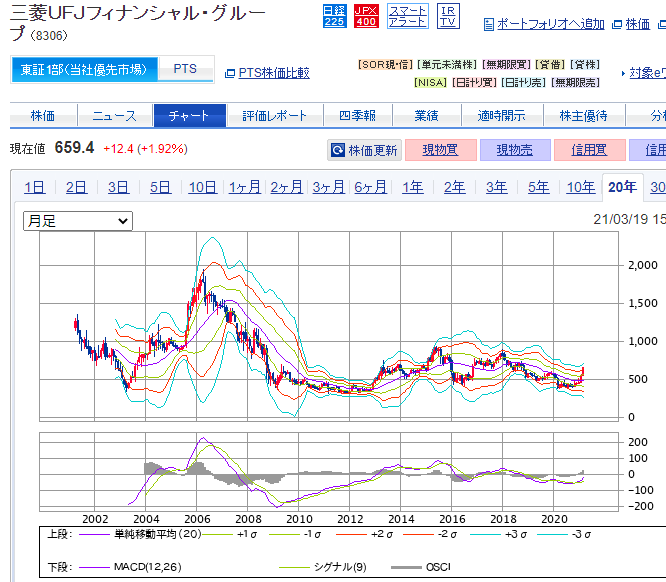Select the チャート tab
666x582 pixels.
tap(189, 116)
